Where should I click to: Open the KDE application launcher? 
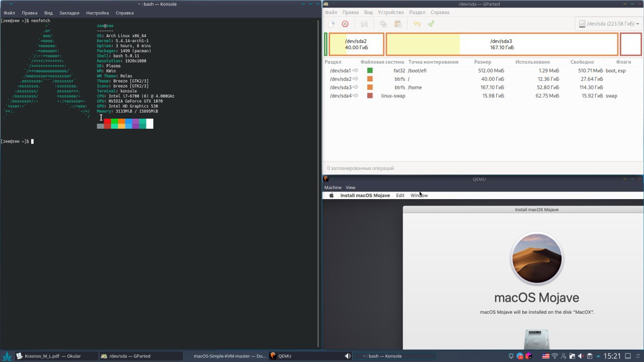pos(6,356)
